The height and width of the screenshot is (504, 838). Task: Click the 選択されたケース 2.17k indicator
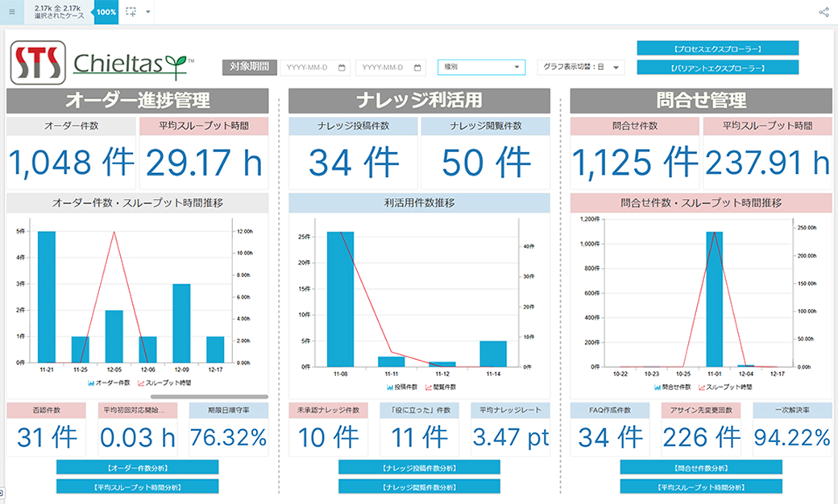[60, 12]
